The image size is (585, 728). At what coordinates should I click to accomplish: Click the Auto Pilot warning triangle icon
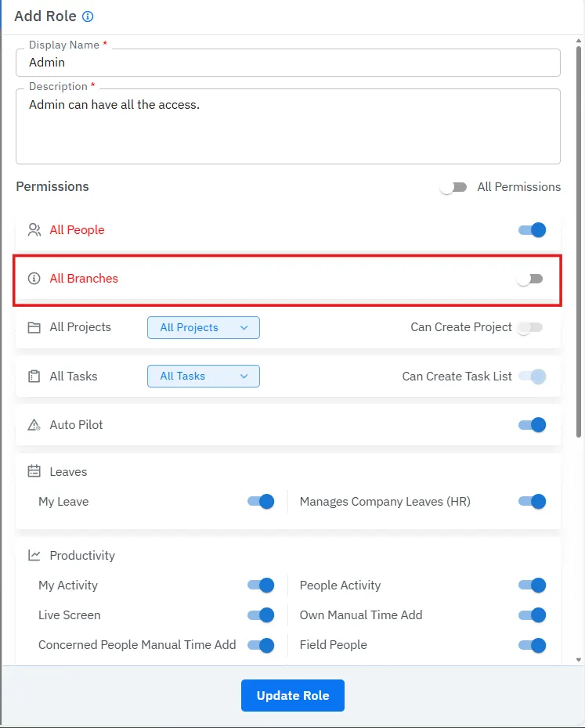(34, 425)
